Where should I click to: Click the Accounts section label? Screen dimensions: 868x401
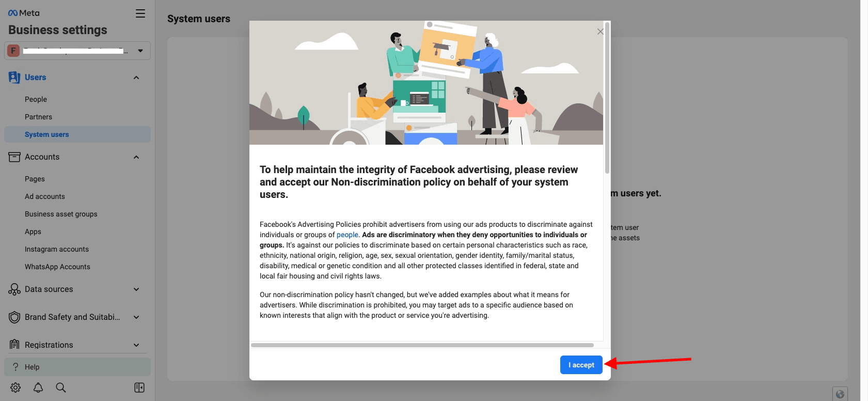(x=42, y=157)
